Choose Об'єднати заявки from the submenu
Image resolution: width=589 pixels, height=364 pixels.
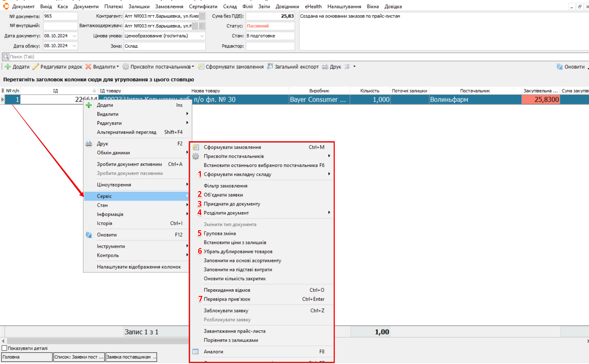pyautogui.click(x=223, y=195)
